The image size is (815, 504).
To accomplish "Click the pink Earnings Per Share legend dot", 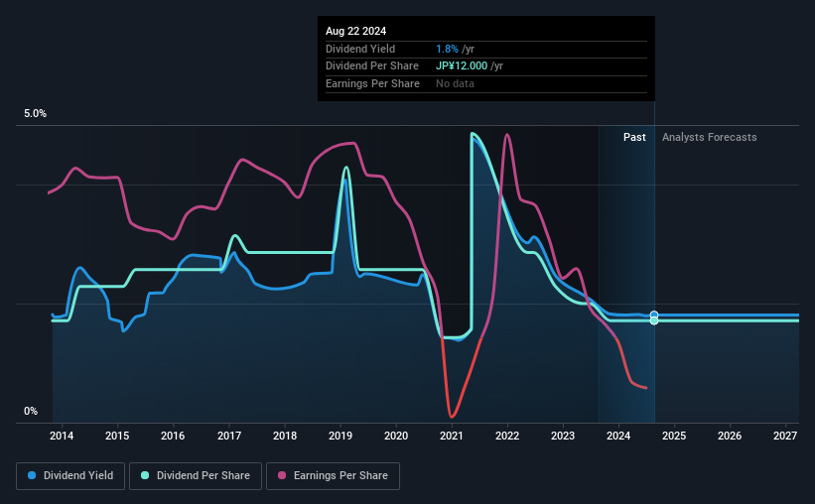I will [x=282, y=475].
